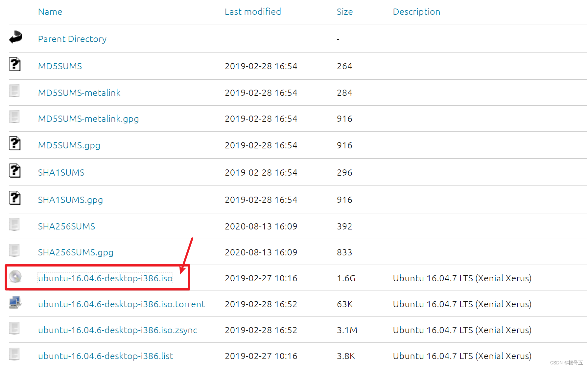Open the MD5SUMS-metalink link
Image resolution: width=588 pixels, height=368 pixels.
(x=79, y=93)
